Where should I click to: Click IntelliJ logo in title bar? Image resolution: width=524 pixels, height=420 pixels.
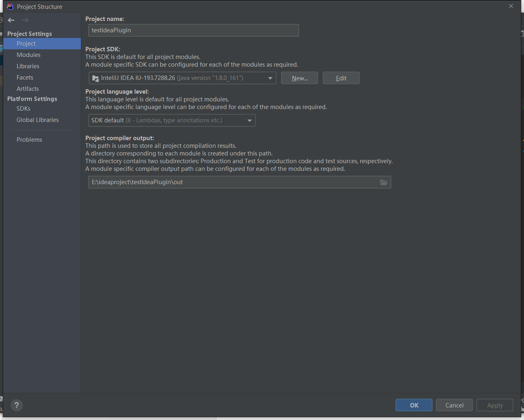click(10, 6)
